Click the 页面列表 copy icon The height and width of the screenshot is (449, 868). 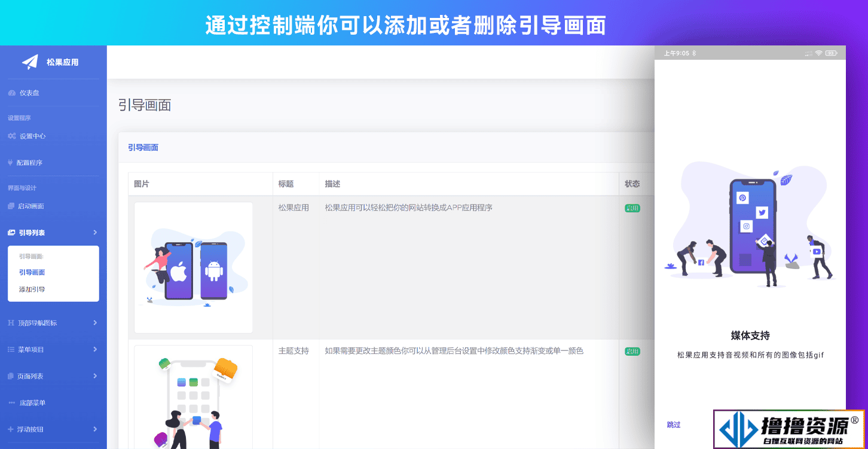11,376
